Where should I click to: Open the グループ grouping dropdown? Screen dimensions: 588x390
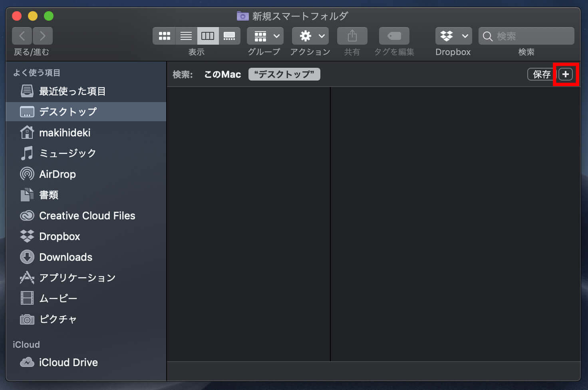tap(265, 36)
